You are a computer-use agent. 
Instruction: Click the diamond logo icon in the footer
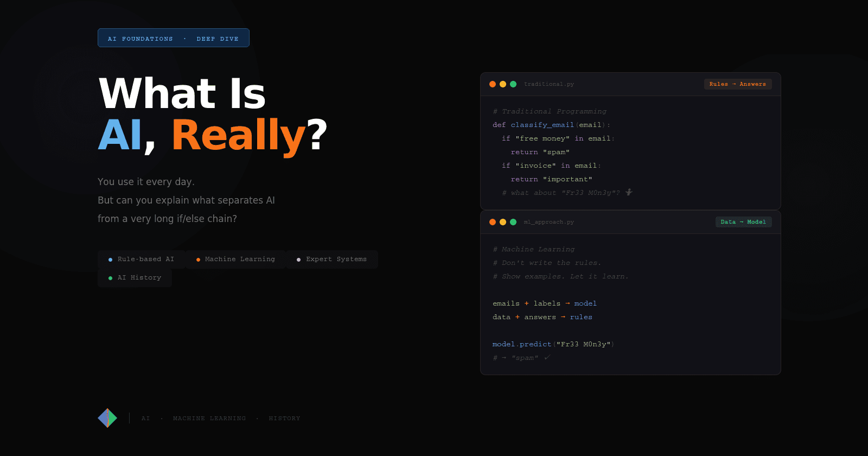tap(107, 418)
